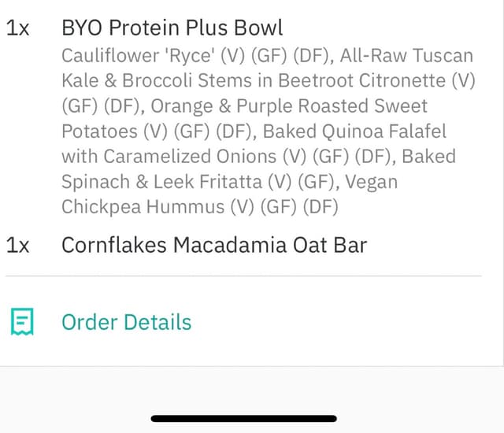Click the Beetroot Citronette text
The height and width of the screenshot is (433, 504).
[361, 80]
